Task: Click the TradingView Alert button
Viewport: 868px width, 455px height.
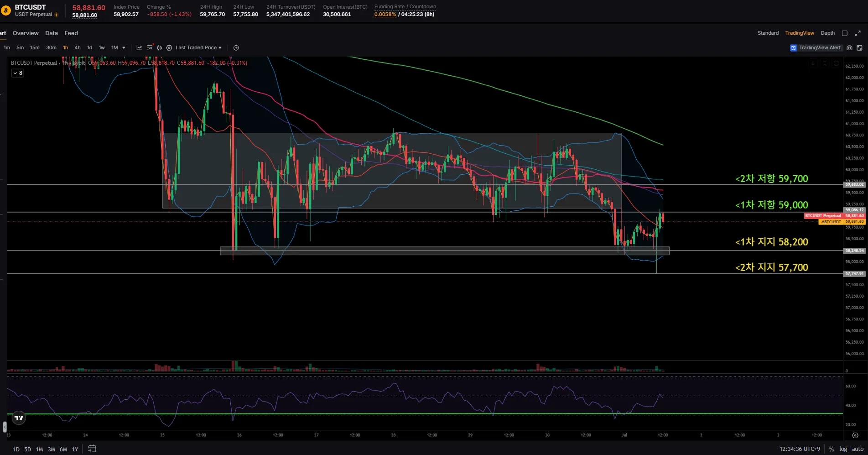Action: [x=816, y=47]
